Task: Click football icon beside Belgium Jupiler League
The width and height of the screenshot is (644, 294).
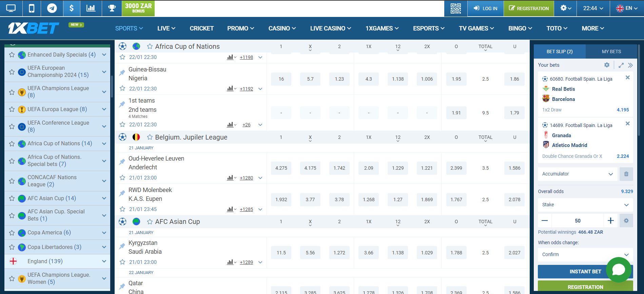Action: tap(122, 137)
